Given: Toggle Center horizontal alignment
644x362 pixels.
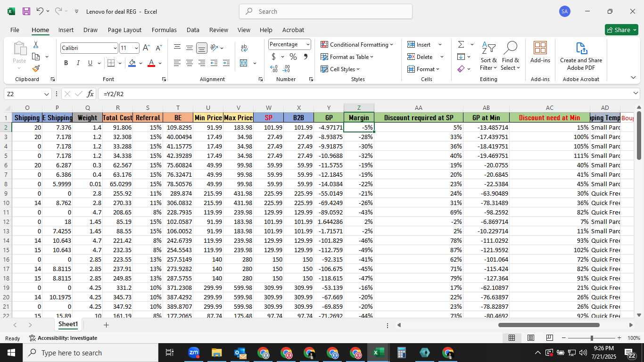Looking at the screenshot, I should coord(190,63).
